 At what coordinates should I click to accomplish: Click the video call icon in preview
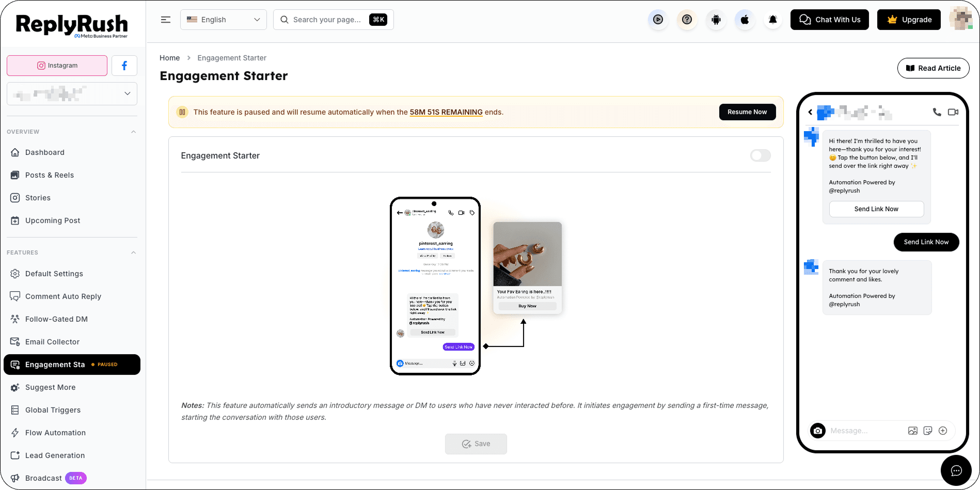tap(953, 112)
